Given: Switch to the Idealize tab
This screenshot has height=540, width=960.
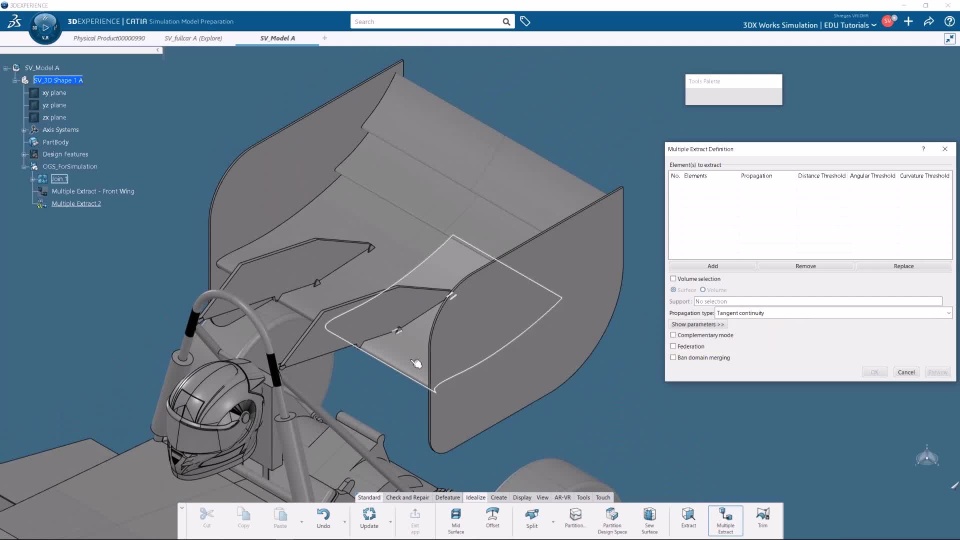Looking at the screenshot, I should (476, 497).
